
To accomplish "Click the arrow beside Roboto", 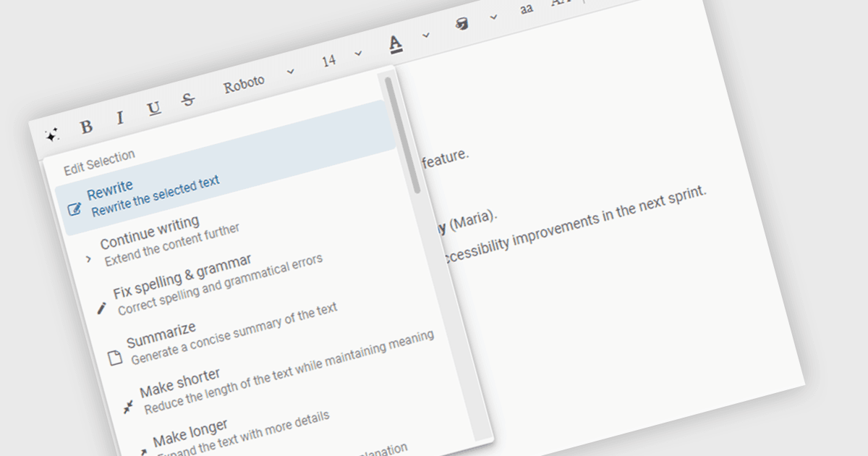I will pos(291,72).
